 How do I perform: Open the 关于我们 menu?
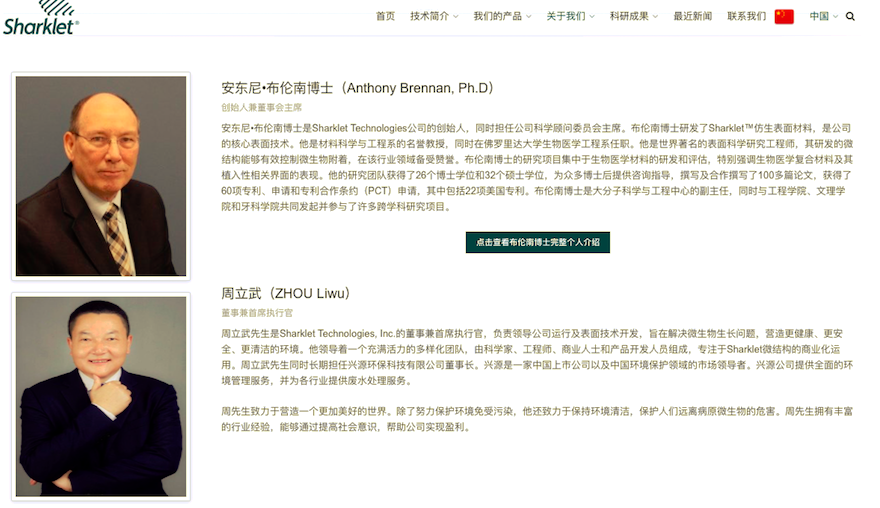[x=566, y=16]
